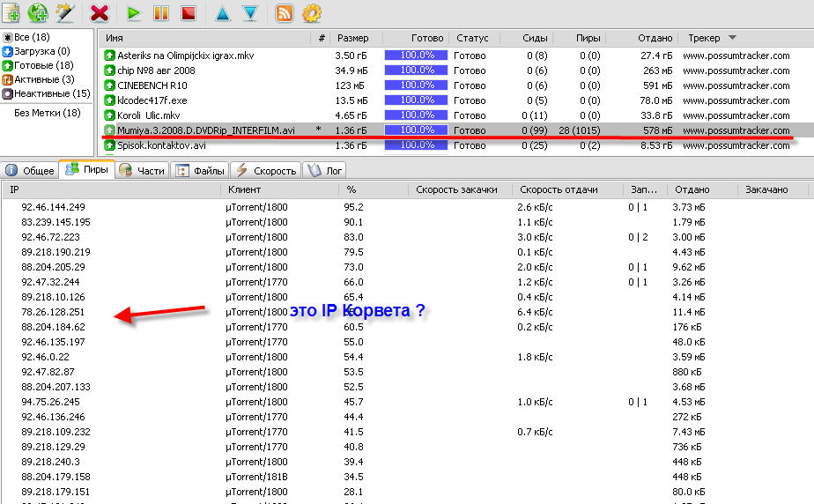Click the progress bar of CINEBENCH R10
Viewport: 814px width, 504px height.
coord(416,85)
